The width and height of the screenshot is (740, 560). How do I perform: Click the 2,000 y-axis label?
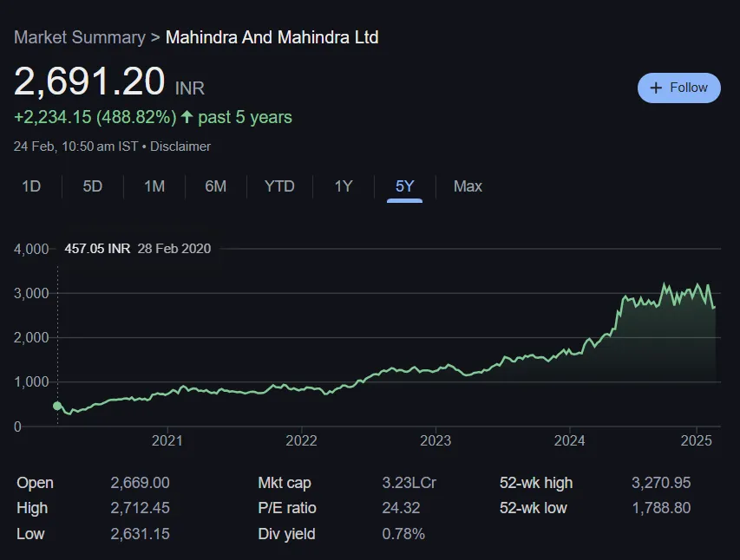coord(31,338)
